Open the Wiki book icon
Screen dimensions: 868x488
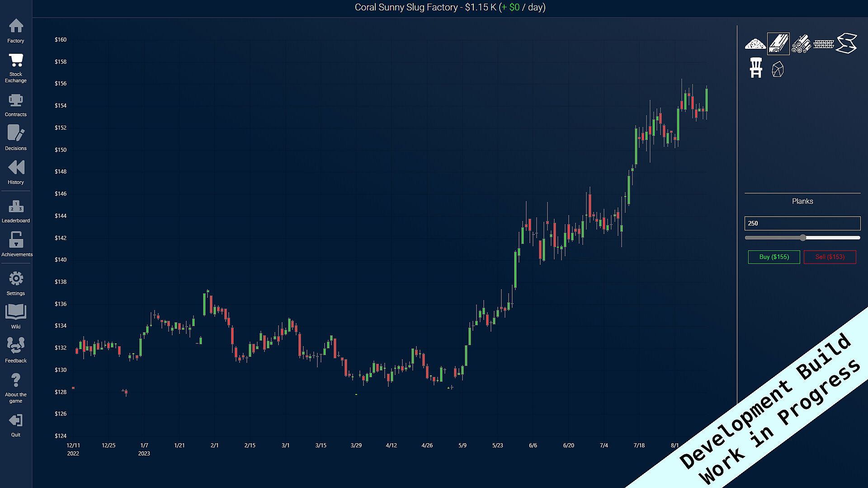coord(16,316)
